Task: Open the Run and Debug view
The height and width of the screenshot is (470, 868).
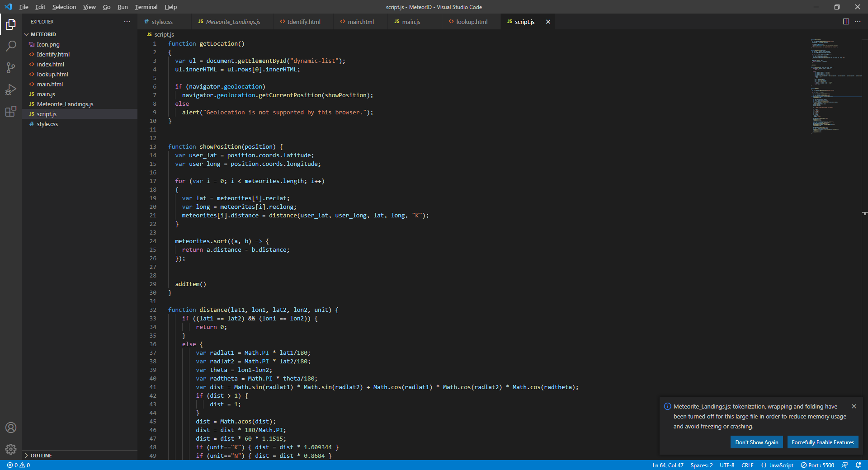Action: pyautogui.click(x=11, y=89)
